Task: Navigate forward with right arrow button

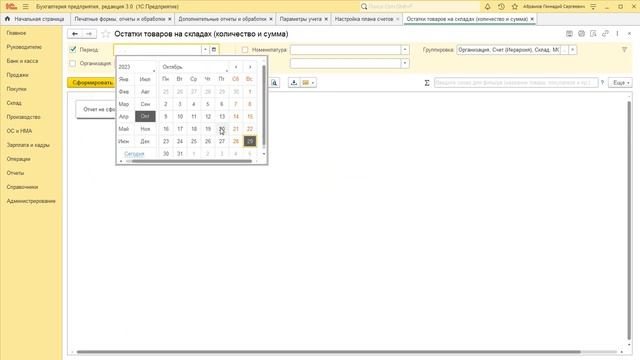Action: point(89,34)
